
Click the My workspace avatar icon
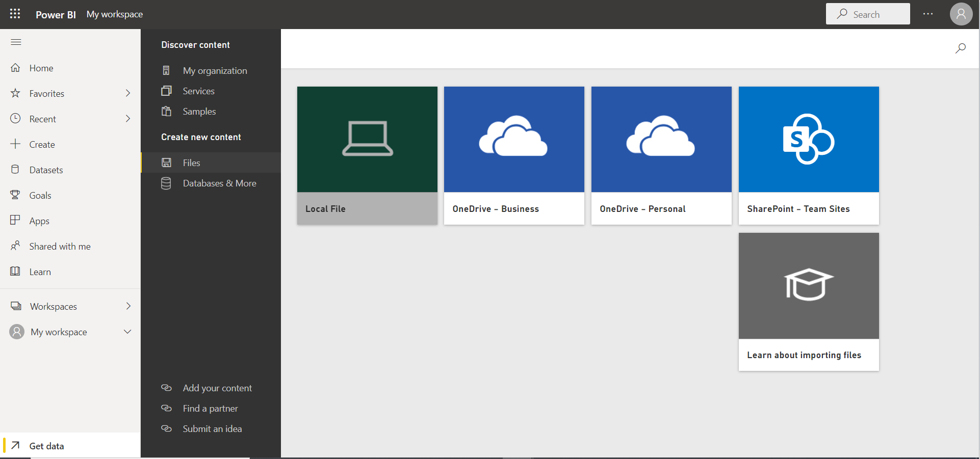[x=17, y=332]
